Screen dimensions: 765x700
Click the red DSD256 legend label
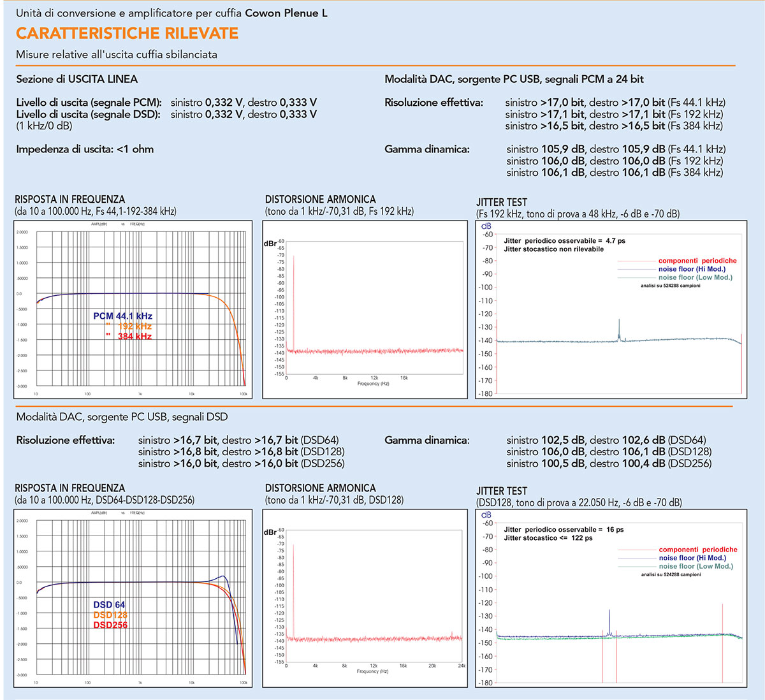(x=110, y=625)
